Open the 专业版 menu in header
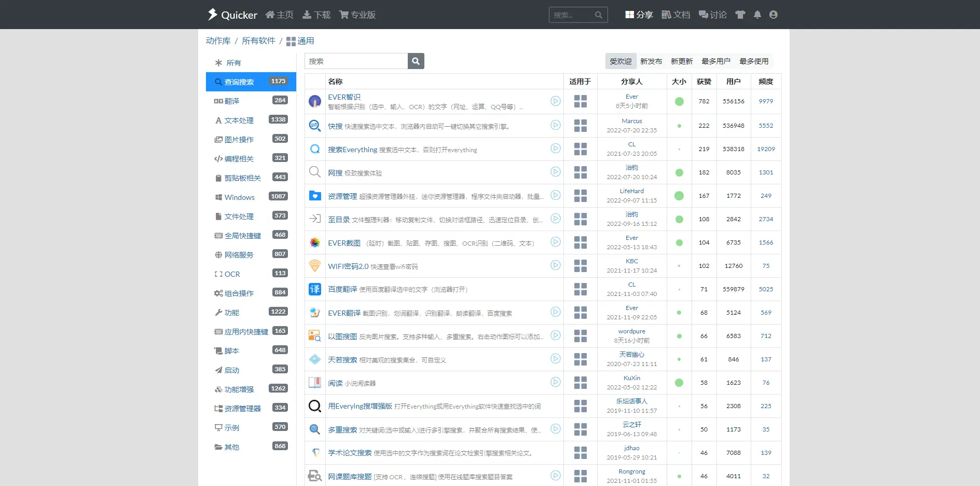This screenshot has width=980, height=486. pos(357,15)
